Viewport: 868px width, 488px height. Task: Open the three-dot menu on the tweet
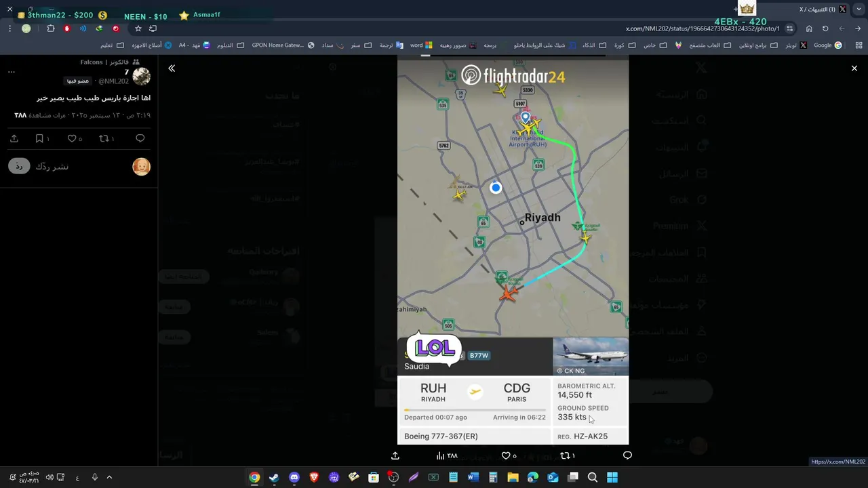pos(11,72)
